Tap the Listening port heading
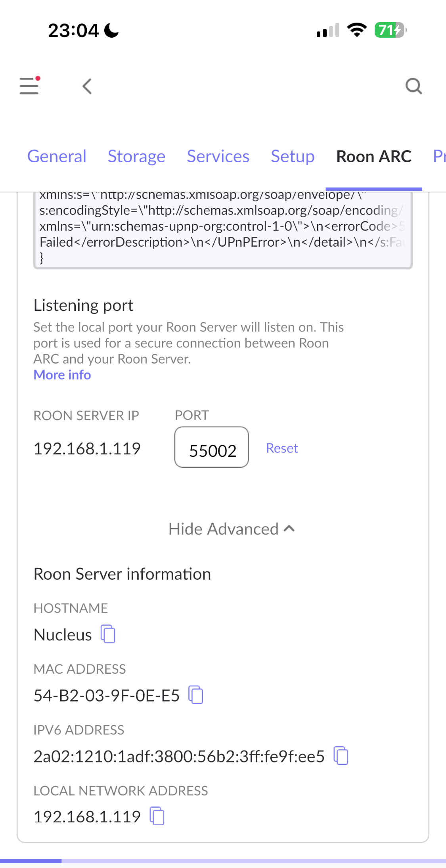Viewport: 446px width, 868px height. coord(83,305)
